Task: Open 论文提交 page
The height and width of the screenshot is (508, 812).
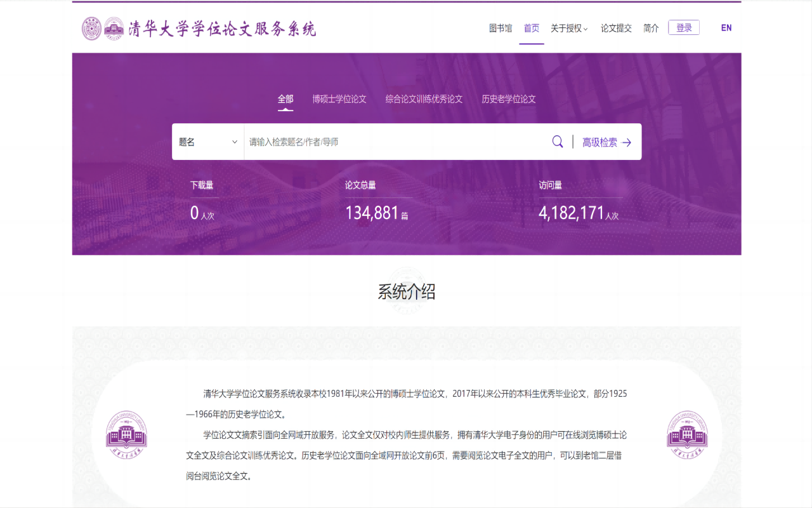Action: [x=616, y=28]
